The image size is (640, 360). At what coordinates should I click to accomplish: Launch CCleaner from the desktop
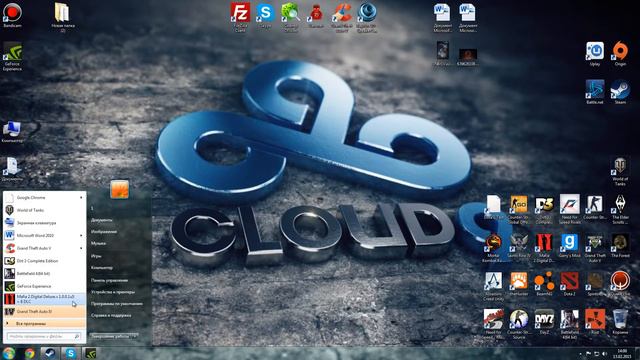(342, 17)
